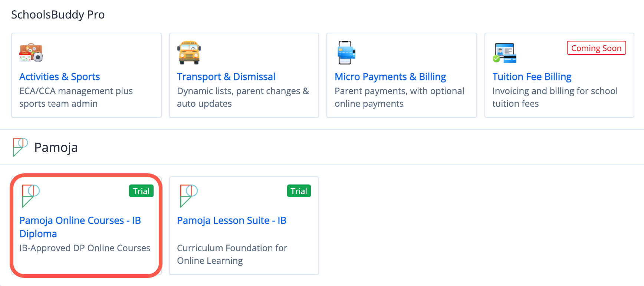
Task: Click Trial badge on Pamoja Lesson Suite
Action: click(x=299, y=191)
